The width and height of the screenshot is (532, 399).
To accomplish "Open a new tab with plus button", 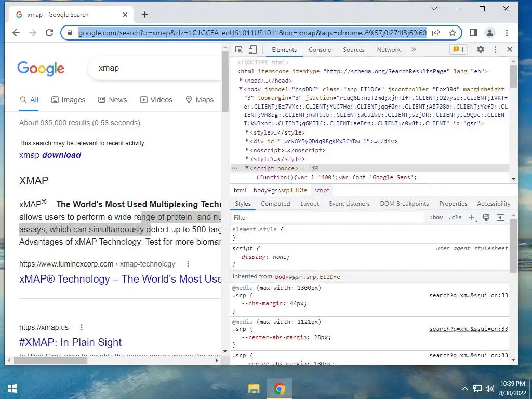I will pyautogui.click(x=145, y=15).
